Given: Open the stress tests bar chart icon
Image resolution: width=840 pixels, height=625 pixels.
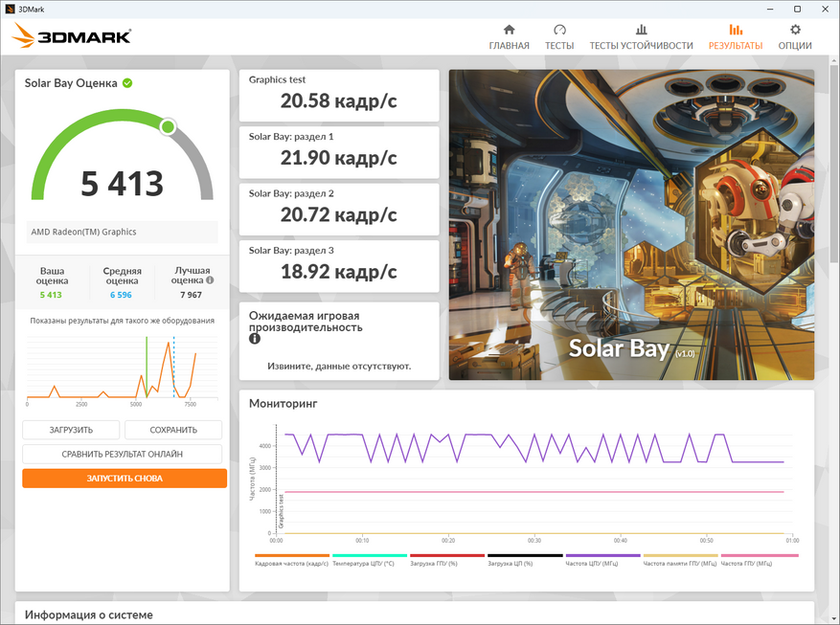Looking at the screenshot, I should point(641,30).
